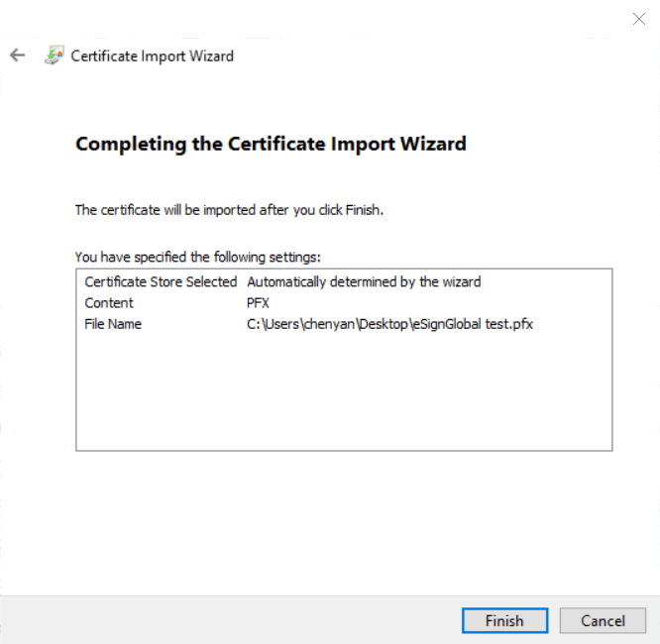660x644 pixels.
Task: Click the Certificate Import Wizard title text
Action: point(153,55)
